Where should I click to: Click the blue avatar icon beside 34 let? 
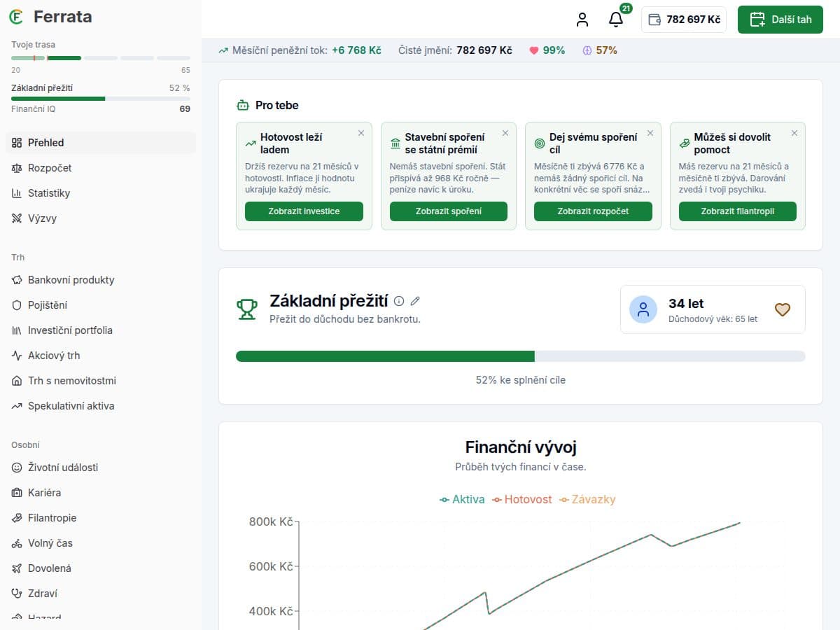(x=643, y=309)
